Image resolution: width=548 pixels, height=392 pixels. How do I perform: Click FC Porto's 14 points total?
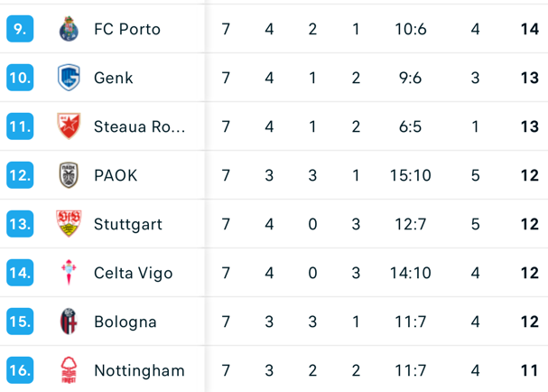[x=530, y=29]
